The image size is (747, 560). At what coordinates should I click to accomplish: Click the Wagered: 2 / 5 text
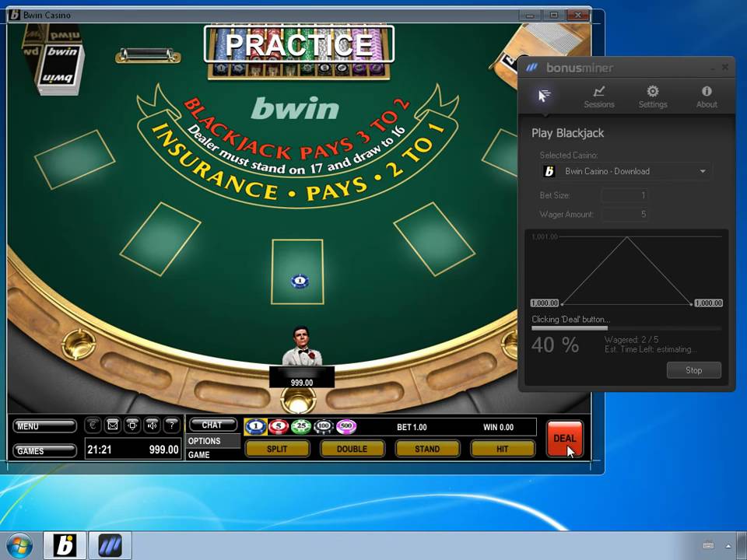click(632, 340)
